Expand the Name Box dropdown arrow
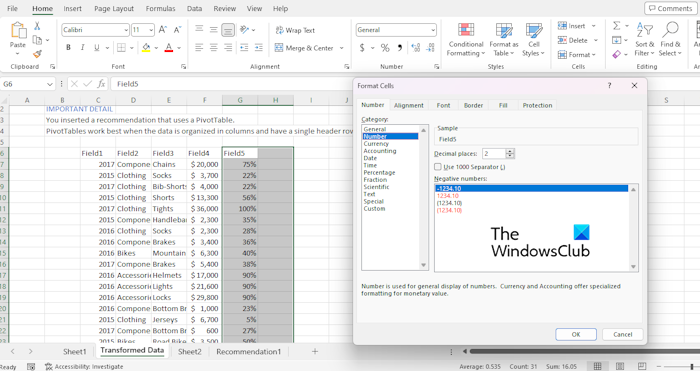 [50, 84]
